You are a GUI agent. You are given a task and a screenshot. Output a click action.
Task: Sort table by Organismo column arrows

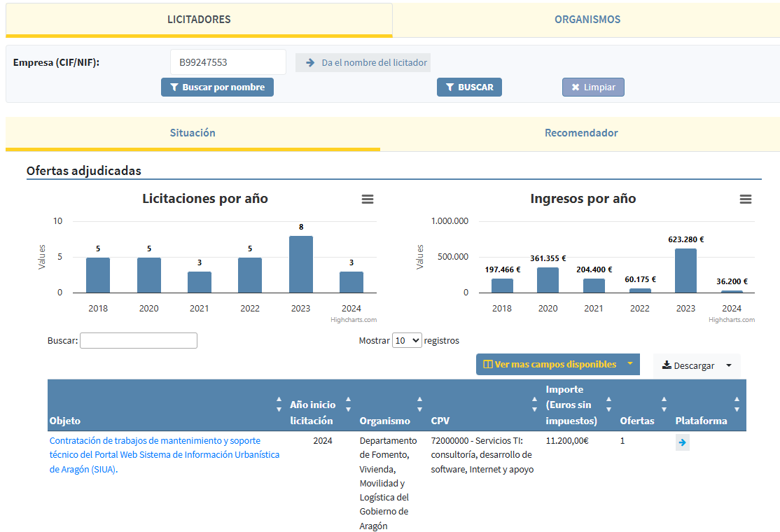pyautogui.click(x=419, y=404)
